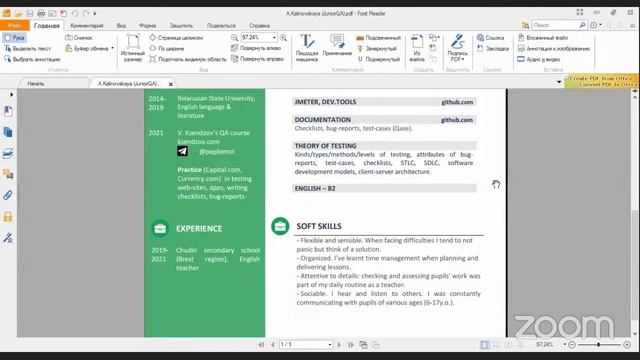Insert Image Annotation (Аннотация к изображению)
The height and width of the screenshot is (360, 640).
click(x=554, y=49)
